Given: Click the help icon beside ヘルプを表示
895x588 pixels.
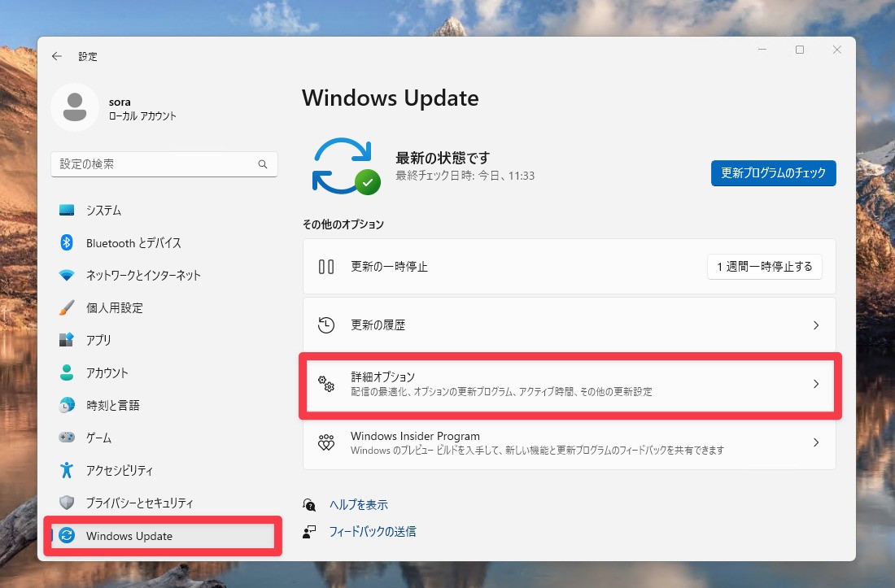Looking at the screenshot, I should click(x=309, y=505).
